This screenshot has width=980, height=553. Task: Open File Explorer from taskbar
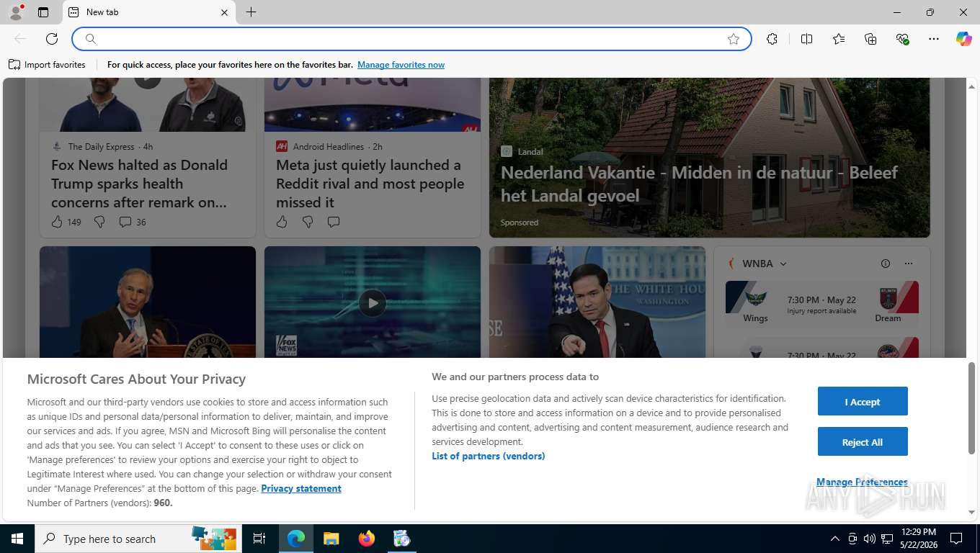tap(331, 539)
